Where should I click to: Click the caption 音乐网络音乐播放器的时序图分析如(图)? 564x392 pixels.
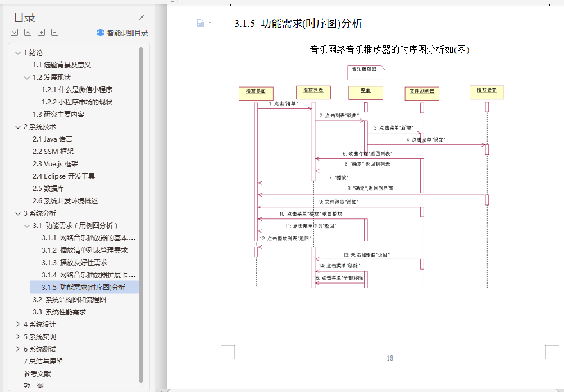tap(389, 49)
